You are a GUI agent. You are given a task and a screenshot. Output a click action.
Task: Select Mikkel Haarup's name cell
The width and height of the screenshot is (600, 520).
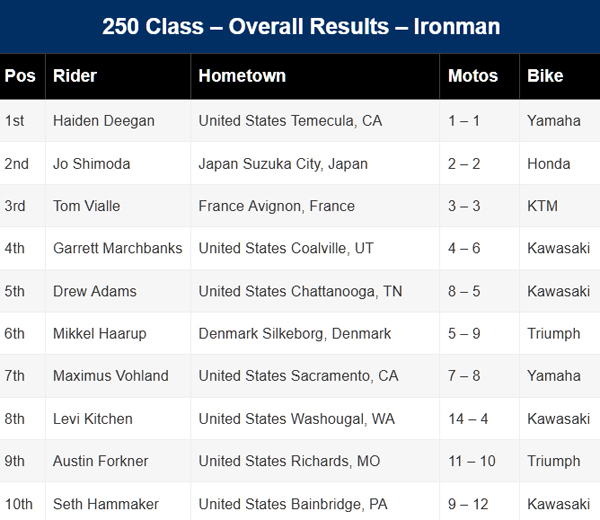tap(101, 334)
